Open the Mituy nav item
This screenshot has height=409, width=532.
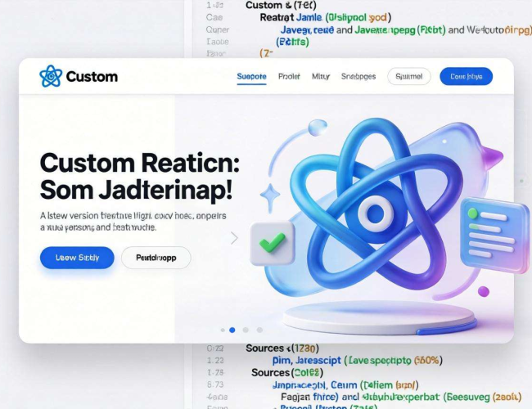pos(321,76)
